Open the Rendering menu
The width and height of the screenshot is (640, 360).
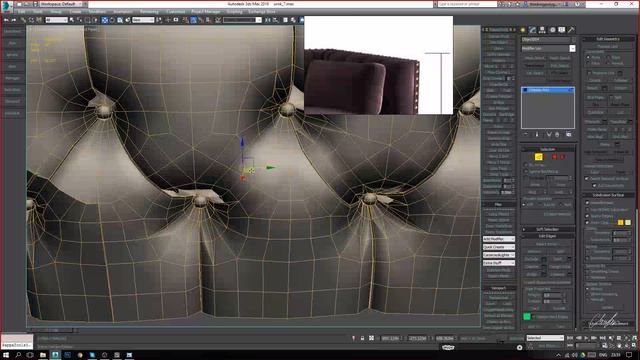[x=149, y=12]
